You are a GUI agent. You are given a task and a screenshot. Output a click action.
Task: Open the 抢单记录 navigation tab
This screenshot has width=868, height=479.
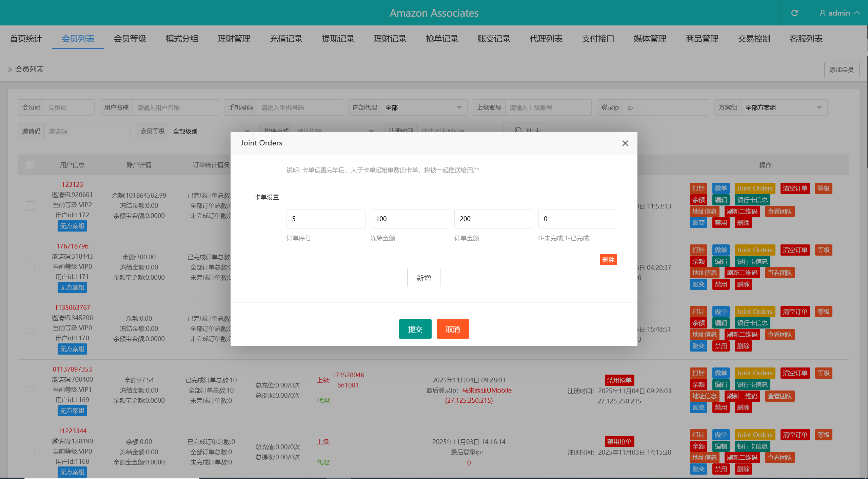[x=442, y=39]
